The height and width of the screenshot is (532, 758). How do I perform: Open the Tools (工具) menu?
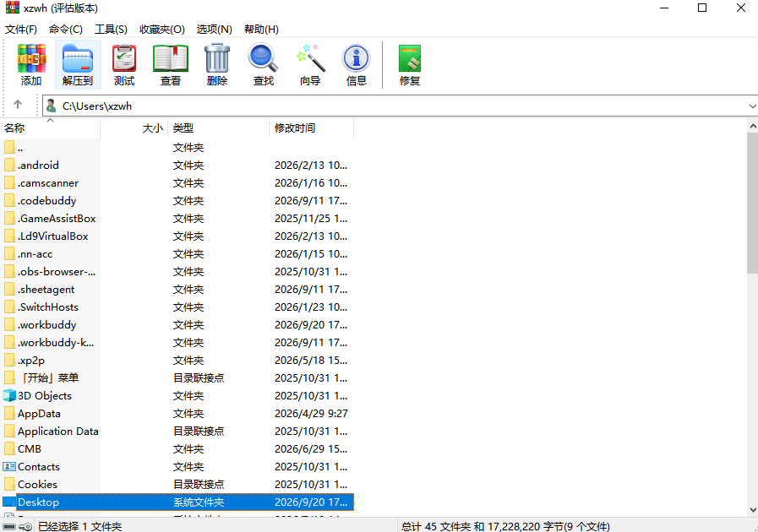coord(111,29)
